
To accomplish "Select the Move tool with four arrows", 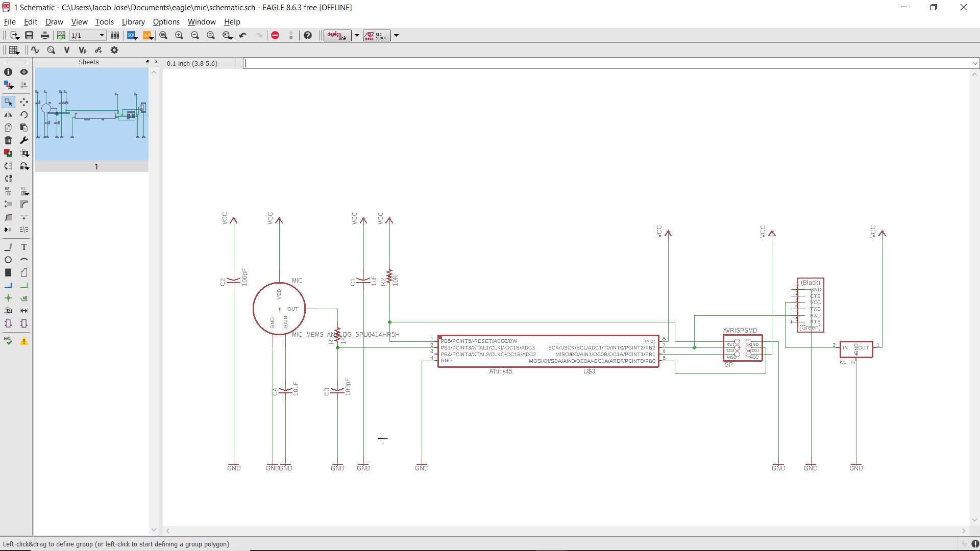I will tap(23, 102).
